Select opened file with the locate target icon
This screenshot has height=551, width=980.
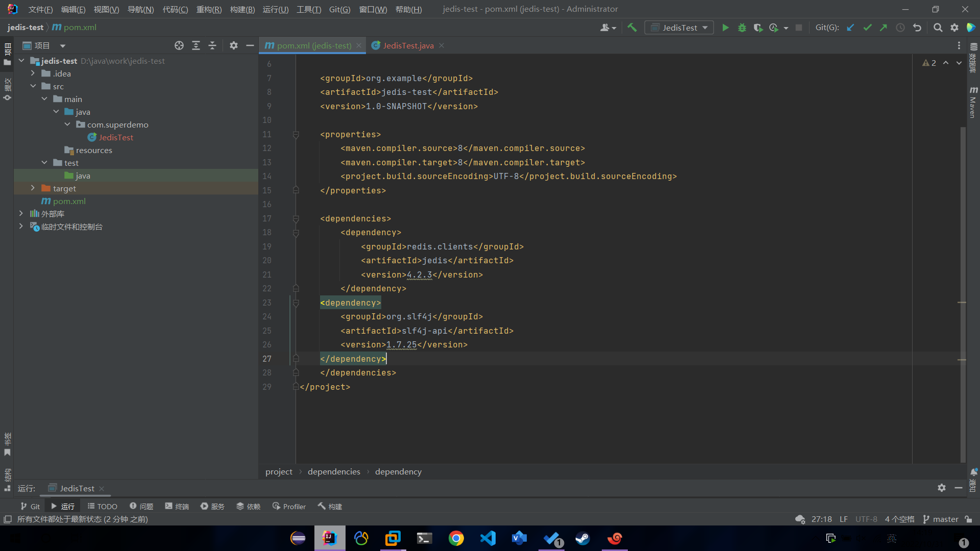[179, 45]
